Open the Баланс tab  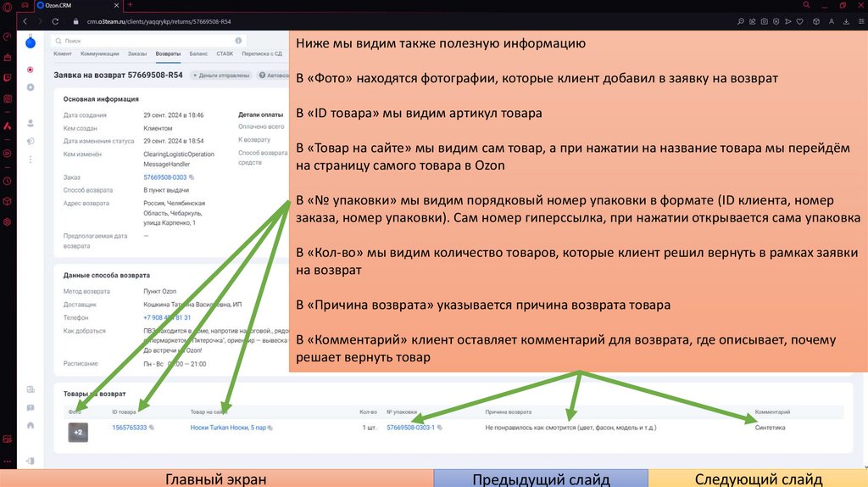click(198, 53)
